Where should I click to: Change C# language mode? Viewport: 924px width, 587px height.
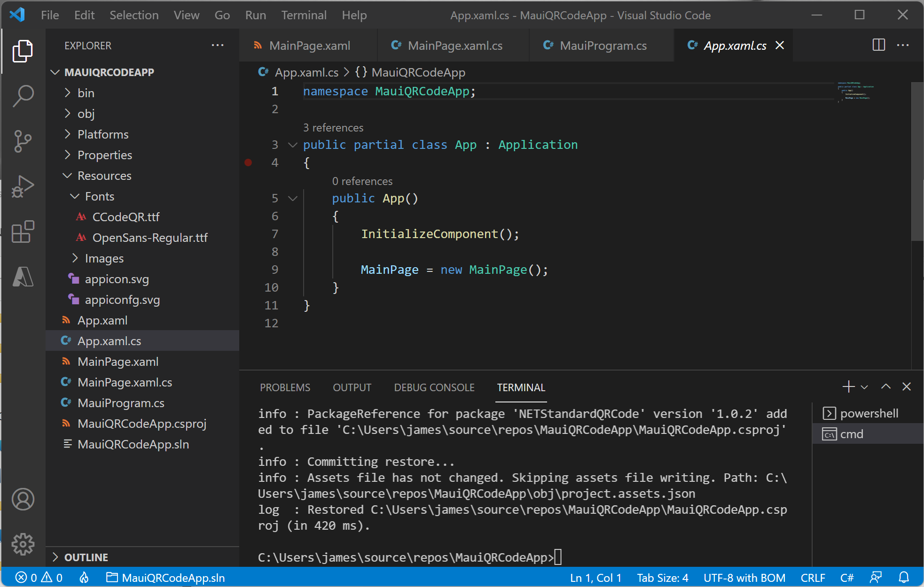click(x=847, y=578)
